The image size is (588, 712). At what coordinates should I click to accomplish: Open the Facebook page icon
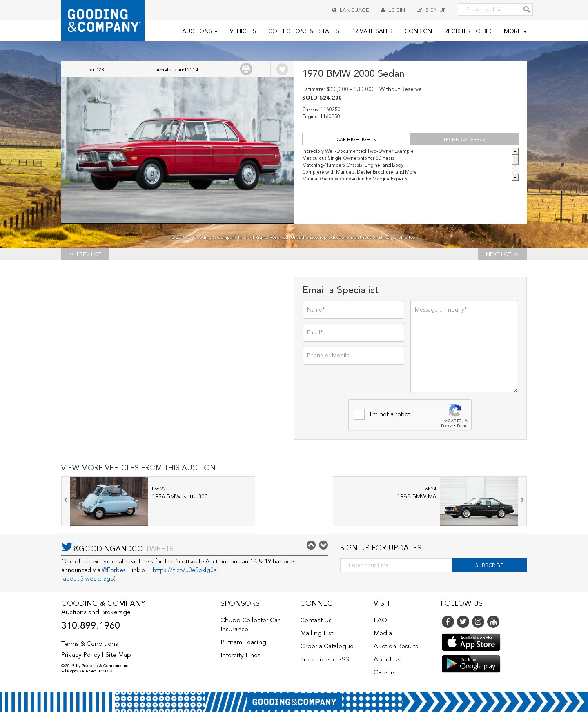448,622
